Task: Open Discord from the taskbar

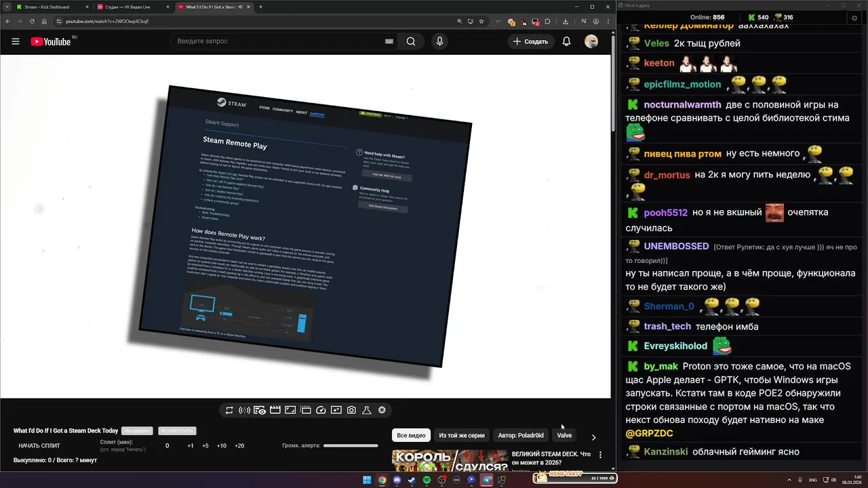Action: click(397, 480)
